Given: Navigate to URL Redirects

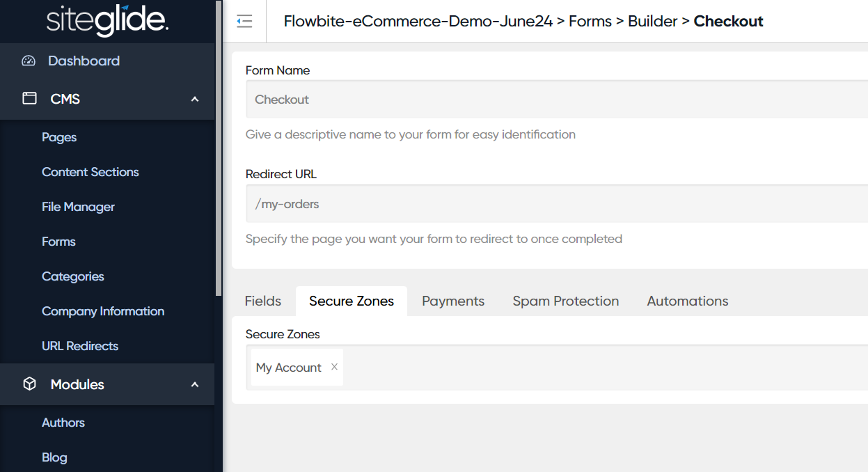Looking at the screenshot, I should pyautogui.click(x=80, y=346).
